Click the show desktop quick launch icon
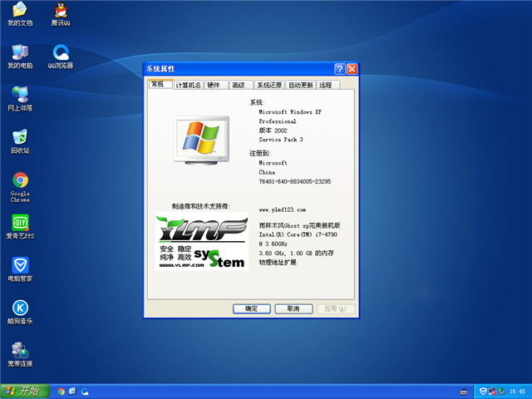The image size is (532, 399). tap(72, 392)
